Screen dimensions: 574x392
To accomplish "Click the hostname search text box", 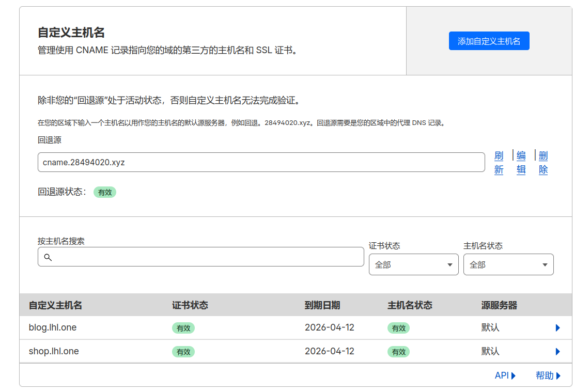I will (207, 257).
